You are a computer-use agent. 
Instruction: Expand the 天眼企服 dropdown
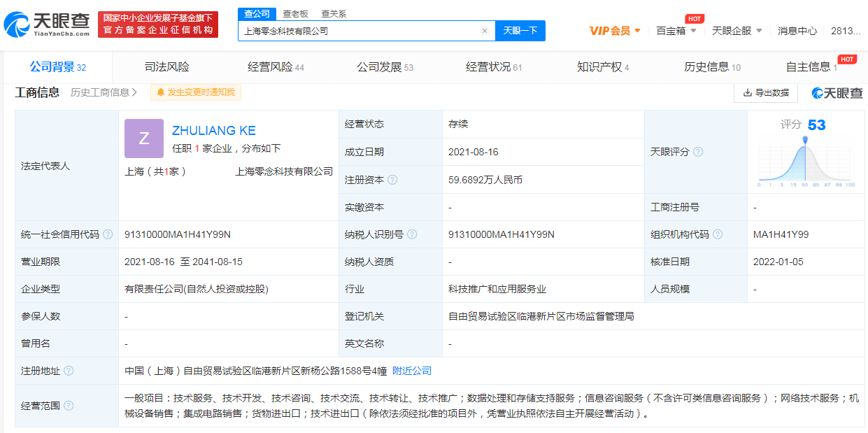pyautogui.click(x=737, y=31)
